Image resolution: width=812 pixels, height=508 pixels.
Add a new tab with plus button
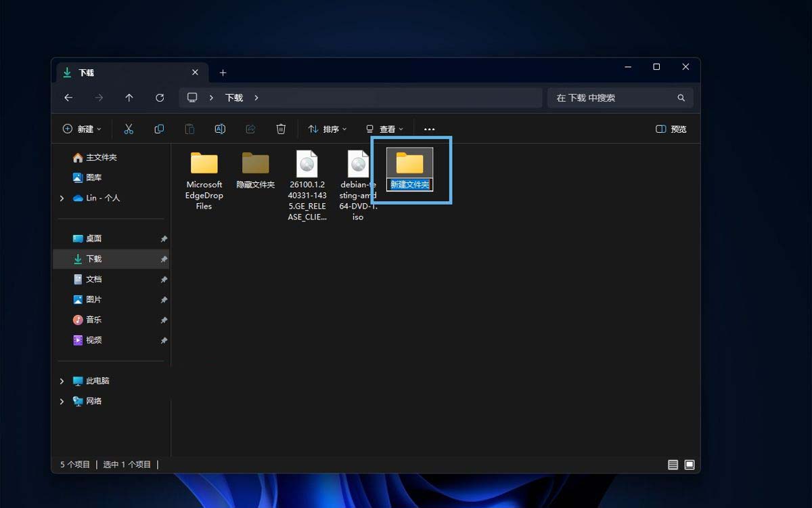point(223,72)
